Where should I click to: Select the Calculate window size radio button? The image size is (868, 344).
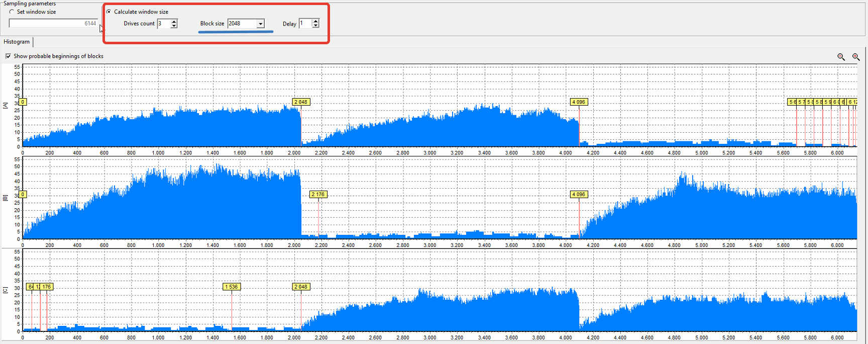click(108, 12)
